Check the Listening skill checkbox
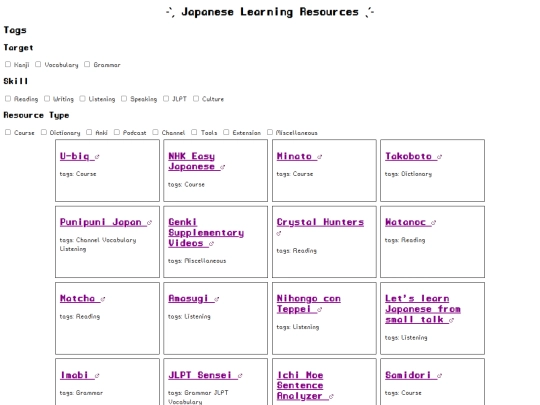Screen dimensions: 540x405 click(x=82, y=99)
